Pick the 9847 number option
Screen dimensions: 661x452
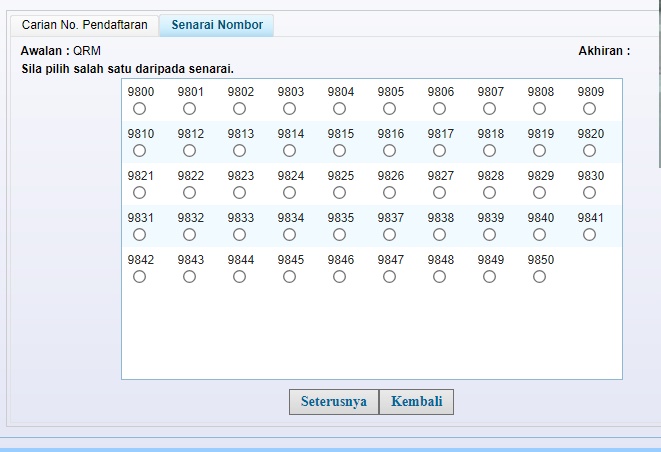click(x=389, y=277)
